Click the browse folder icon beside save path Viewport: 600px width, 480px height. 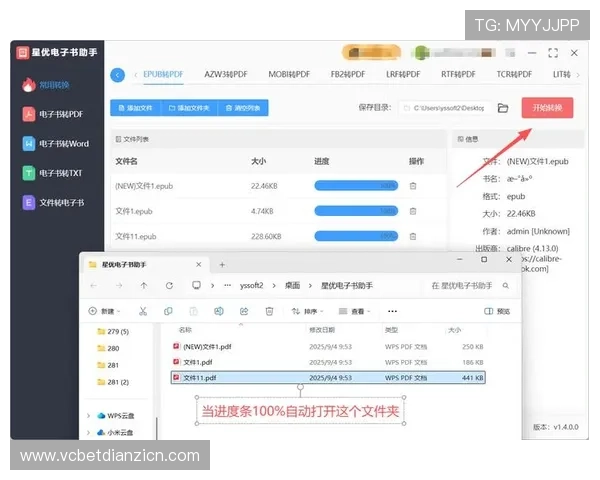click(503, 108)
